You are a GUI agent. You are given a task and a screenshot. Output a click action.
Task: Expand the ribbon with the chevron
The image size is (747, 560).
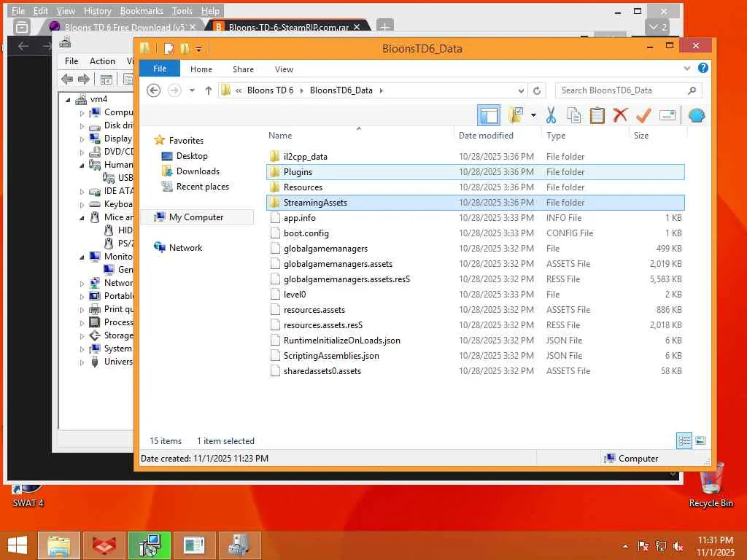coord(687,69)
